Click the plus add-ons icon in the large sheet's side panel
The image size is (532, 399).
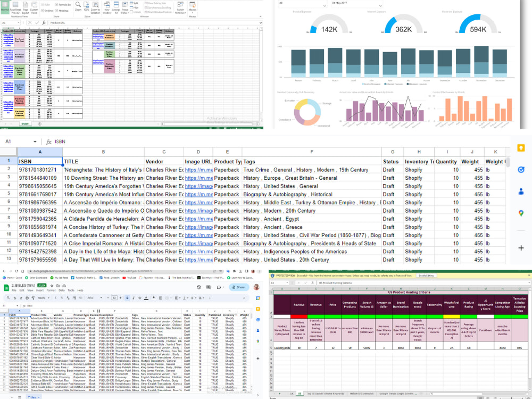(x=521, y=248)
